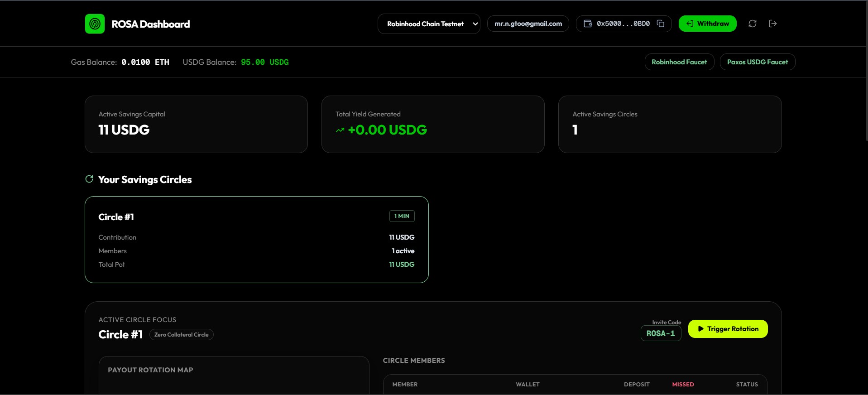Click the MISSED column header
Image resolution: width=868 pixels, height=395 pixels.
pos(683,385)
